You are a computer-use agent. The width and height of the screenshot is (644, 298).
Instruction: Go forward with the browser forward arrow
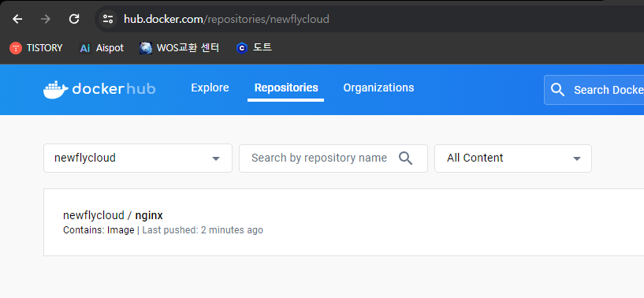[46, 19]
